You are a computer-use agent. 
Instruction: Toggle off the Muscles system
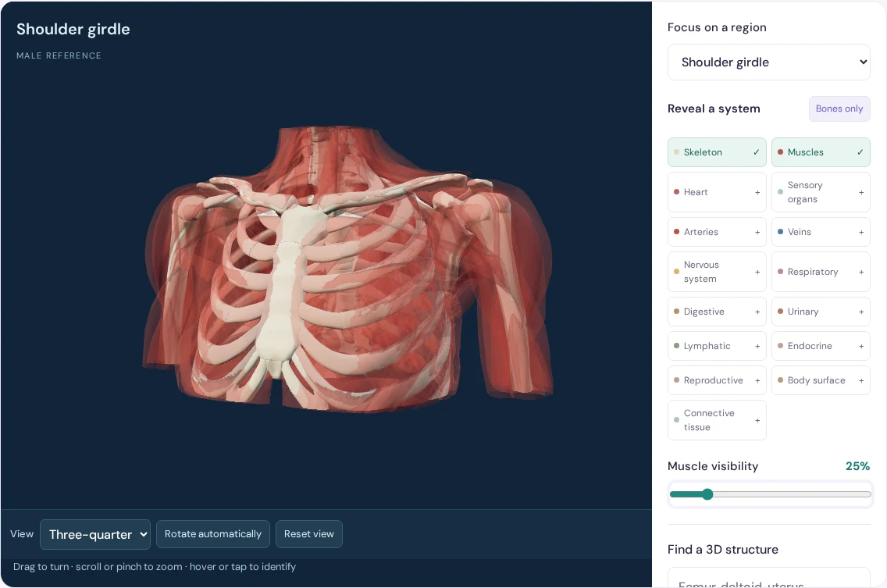[x=821, y=152]
